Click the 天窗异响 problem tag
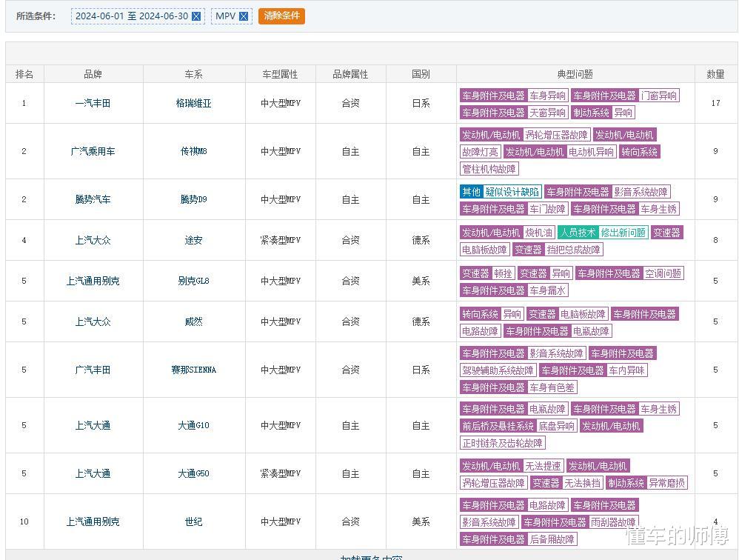This screenshot has width=739, height=560. coord(548,113)
